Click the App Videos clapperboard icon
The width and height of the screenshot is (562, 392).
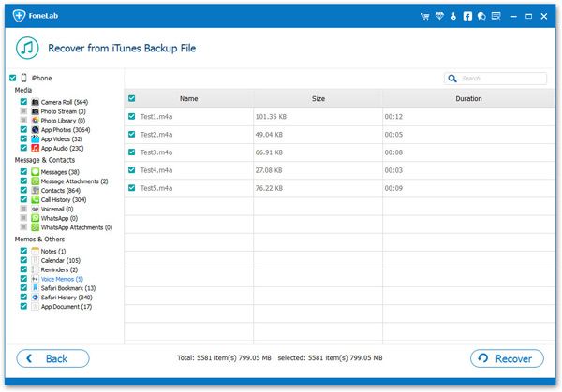pyautogui.click(x=36, y=138)
